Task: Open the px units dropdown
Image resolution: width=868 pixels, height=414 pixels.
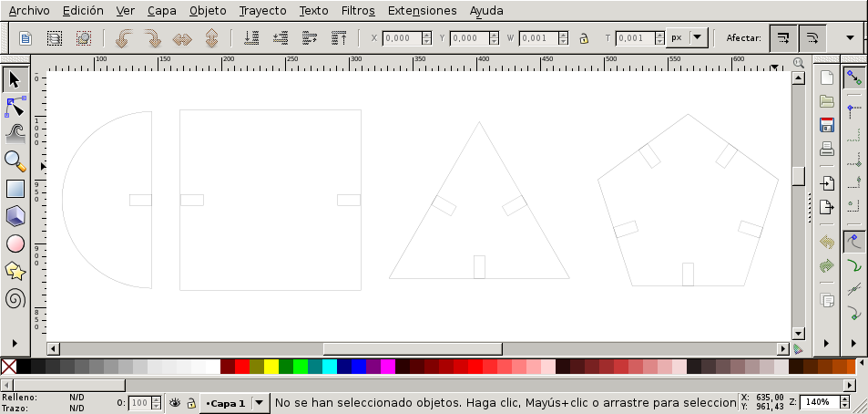Action: click(687, 37)
